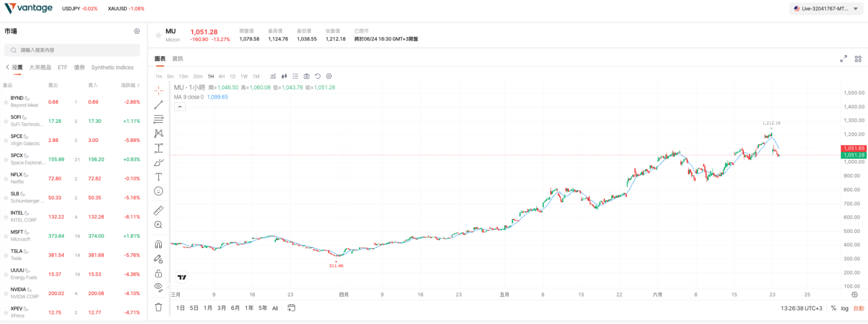Open the multi-chart layout grid icon
Screen dimensions: 868x324
point(858,59)
